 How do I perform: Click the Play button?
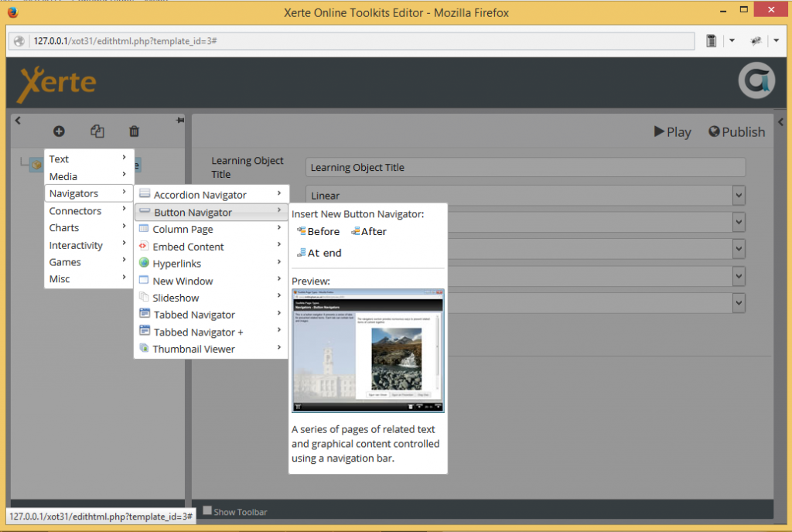[672, 131]
